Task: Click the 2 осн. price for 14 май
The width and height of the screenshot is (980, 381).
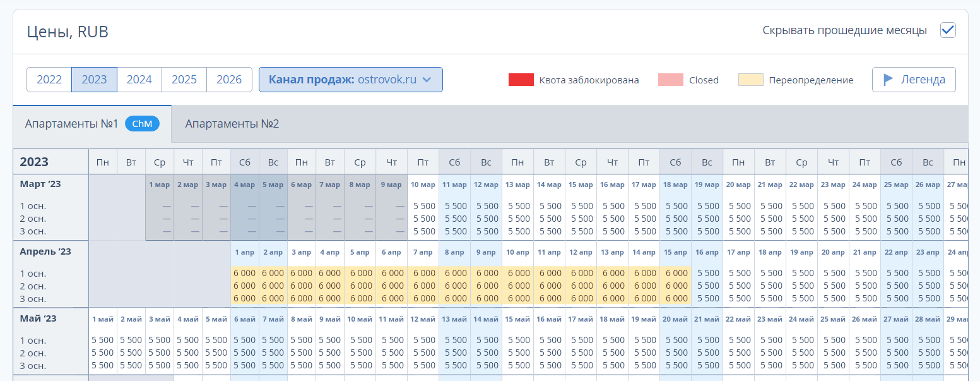Action: click(488, 353)
